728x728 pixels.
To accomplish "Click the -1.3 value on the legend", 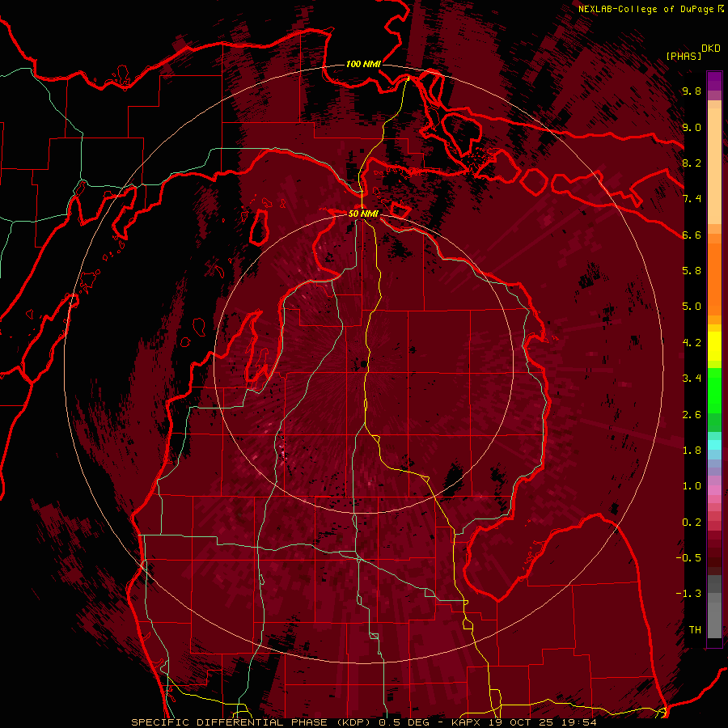I will click(x=688, y=594).
